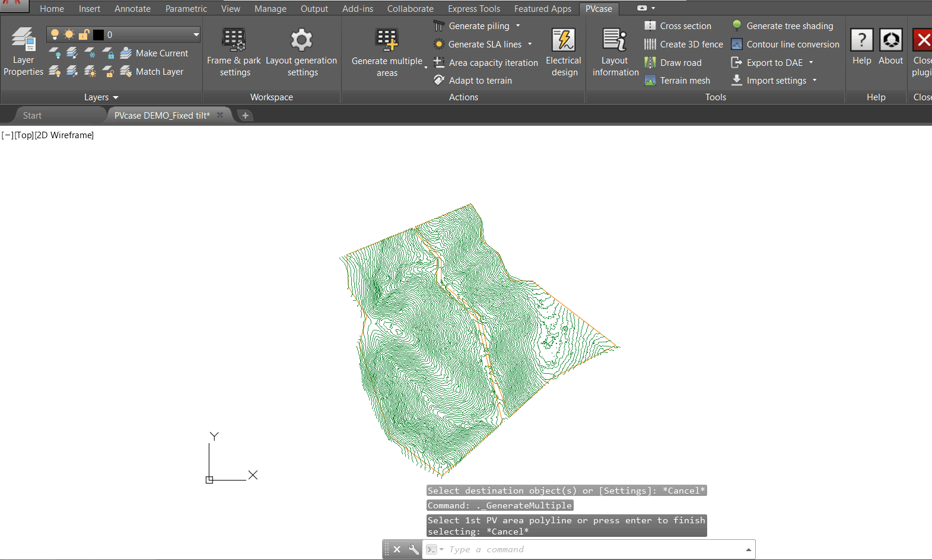This screenshot has width=932, height=560.
Task: Open the Electrical design tool
Action: 564,52
